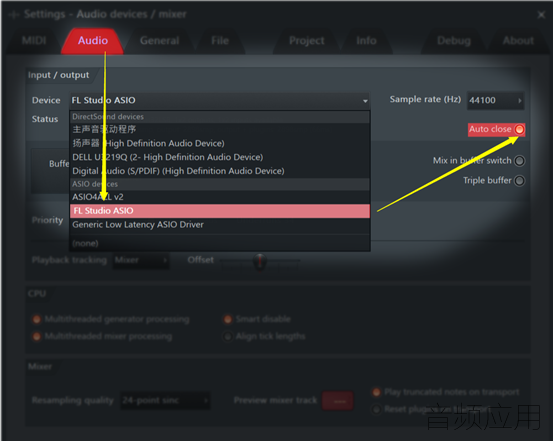
Task: Enable the Mix in buffer switch
Action: pos(519,161)
